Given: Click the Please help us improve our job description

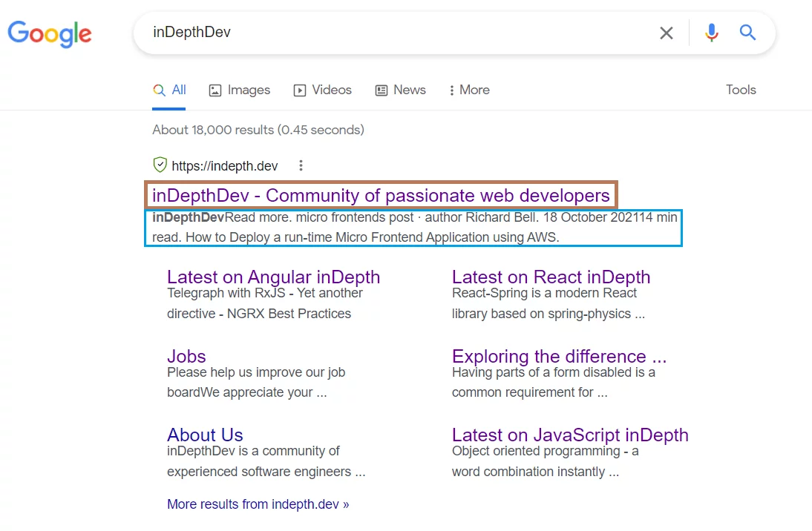Looking at the screenshot, I should point(256,382).
